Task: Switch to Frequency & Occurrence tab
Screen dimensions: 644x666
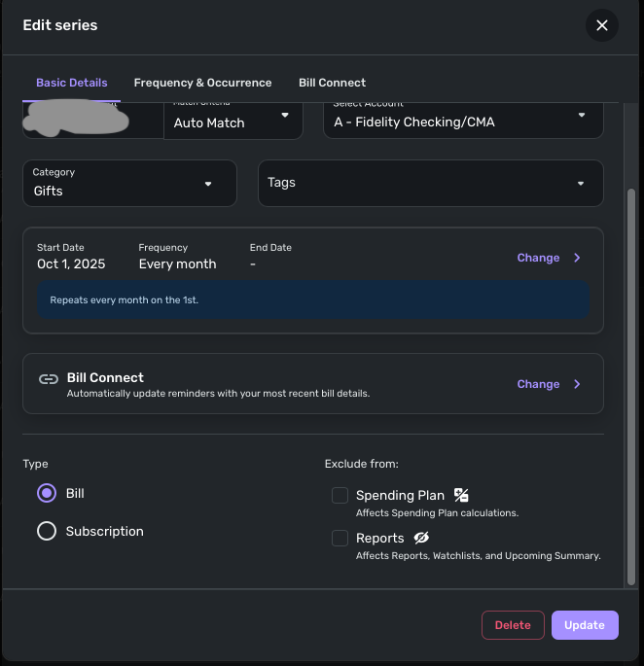Action: click(x=202, y=83)
